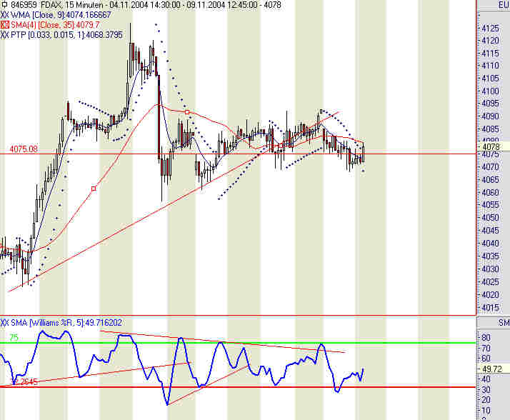Click the candlestick chart icon beside 846959 FDAX

4,5
